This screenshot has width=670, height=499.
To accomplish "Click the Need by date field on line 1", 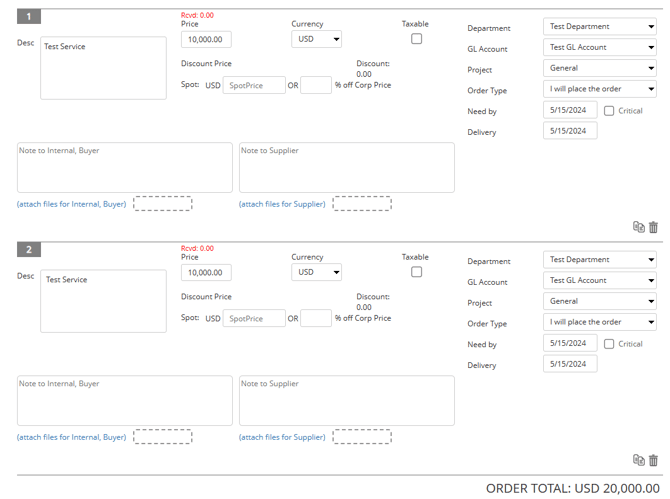I will [570, 111].
